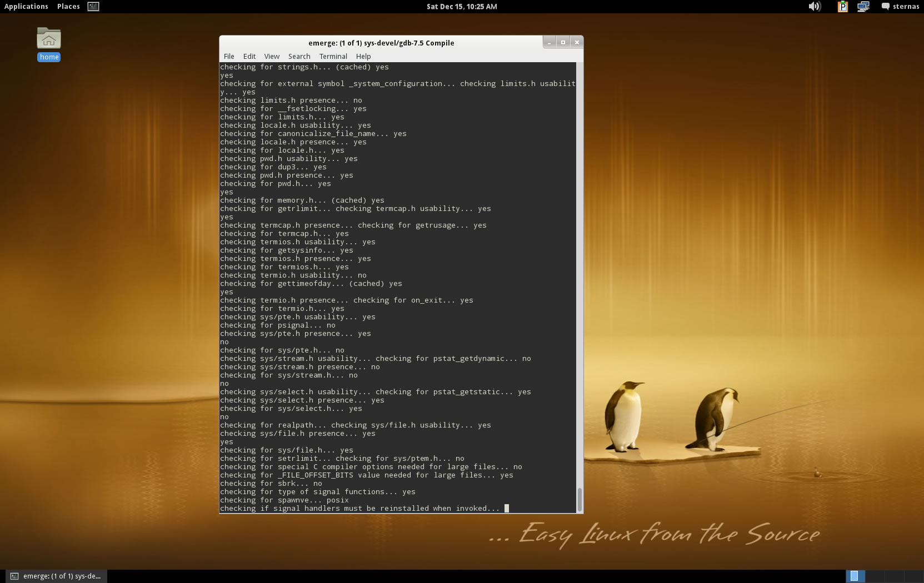Click 'checking for sys/stream.h... no' line
Screen dimensions: 924x583
click(289, 375)
